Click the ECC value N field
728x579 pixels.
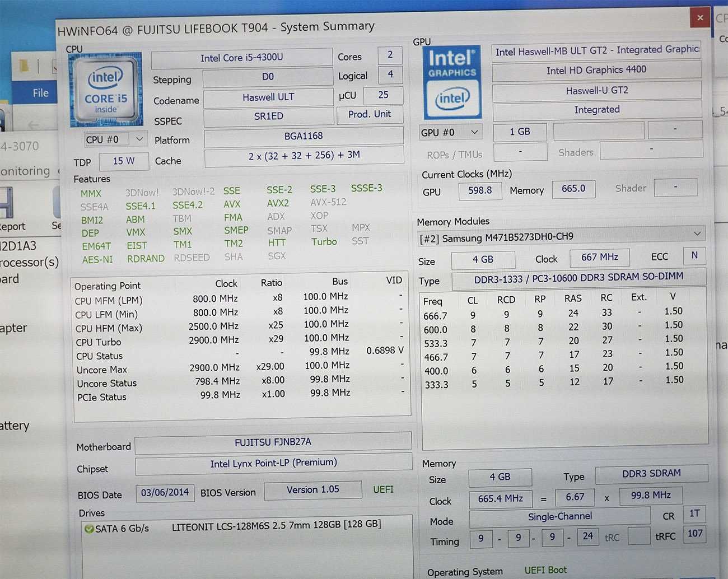coord(694,255)
